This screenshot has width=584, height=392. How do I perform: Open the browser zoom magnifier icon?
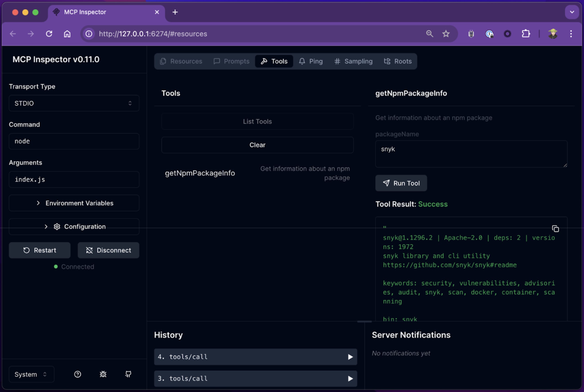(429, 34)
